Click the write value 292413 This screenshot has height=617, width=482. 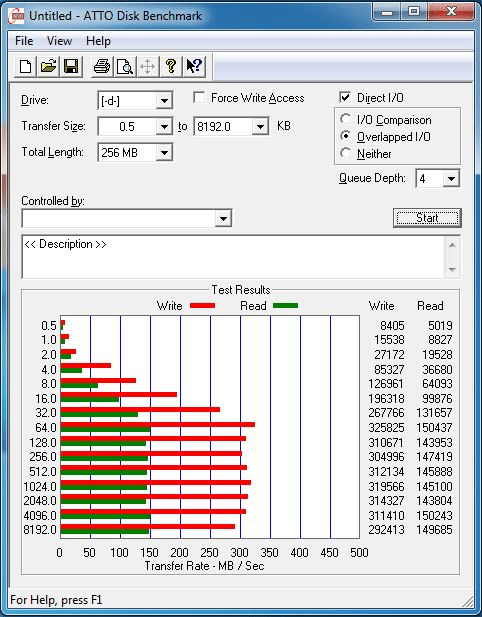coord(386,530)
